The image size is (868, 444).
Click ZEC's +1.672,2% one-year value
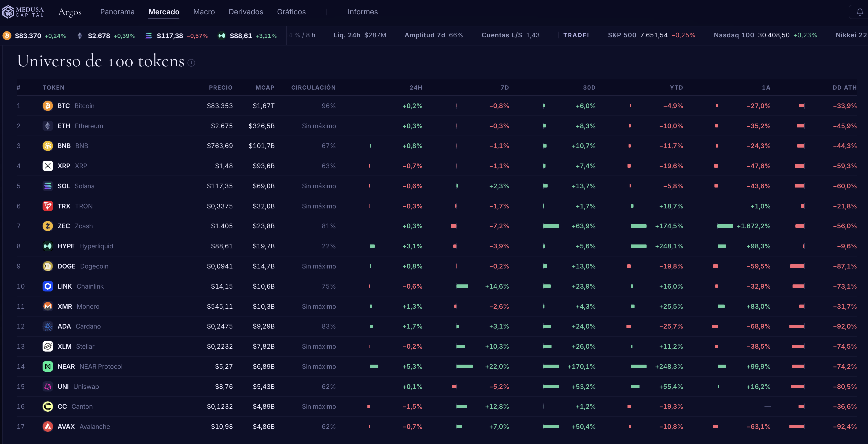point(753,226)
